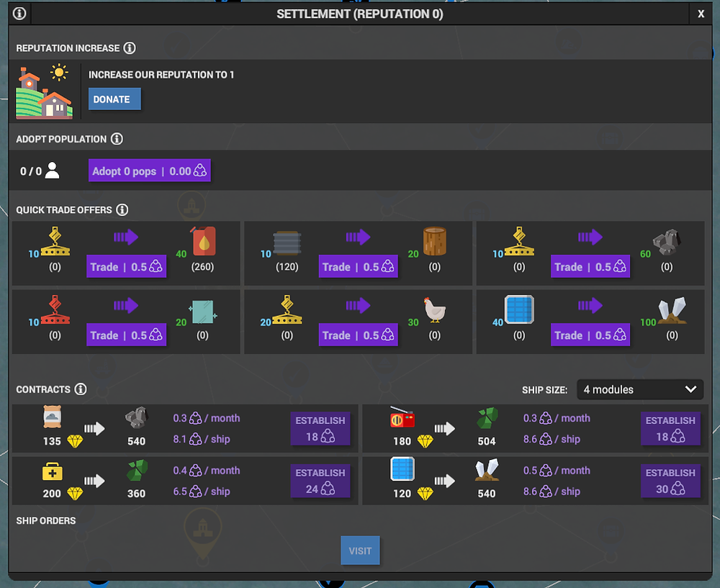
Task: Open the Adopt Population info icon
Action: click(117, 139)
